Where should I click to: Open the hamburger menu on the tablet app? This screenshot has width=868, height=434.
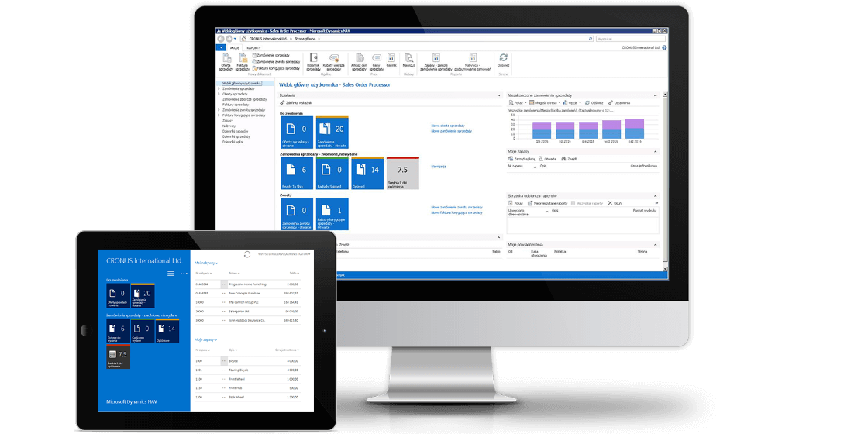170,274
